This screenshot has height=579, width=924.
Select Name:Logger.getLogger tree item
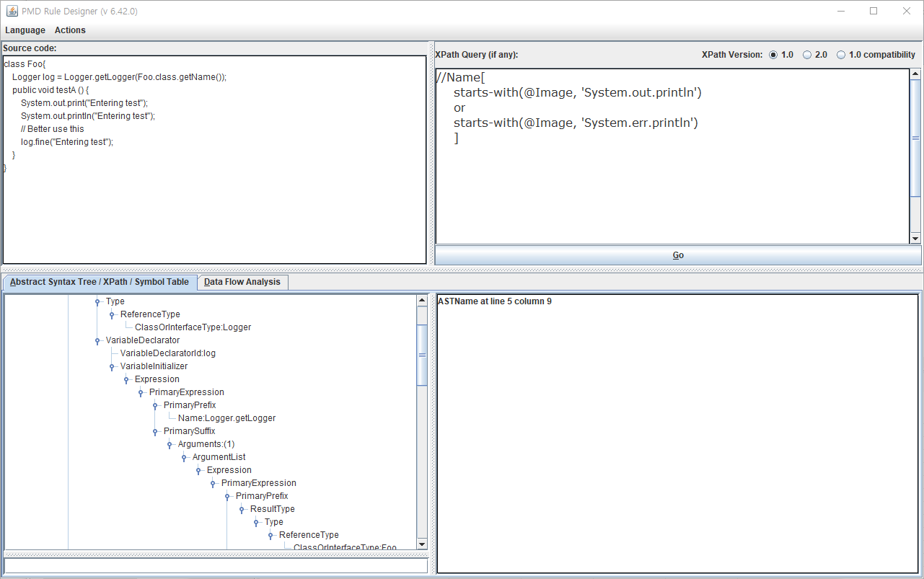pyautogui.click(x=226, y=418)
